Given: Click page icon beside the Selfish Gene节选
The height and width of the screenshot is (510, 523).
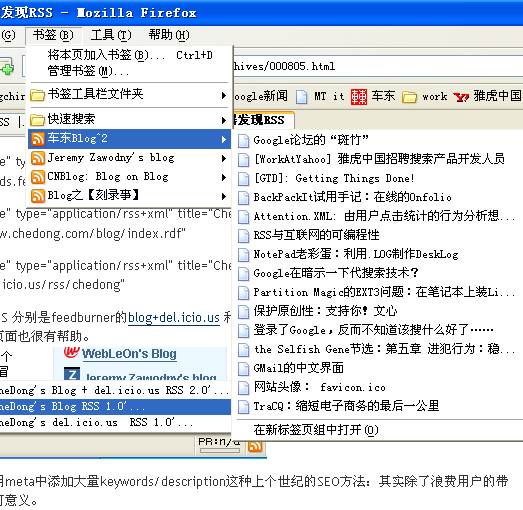Looking at the screenshot, I should 243,350.
